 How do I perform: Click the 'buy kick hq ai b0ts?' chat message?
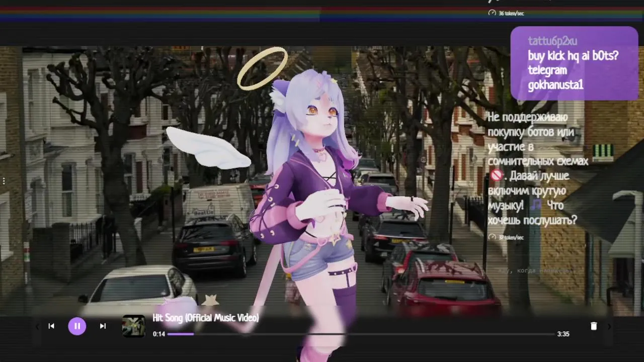tap(573, 55)
